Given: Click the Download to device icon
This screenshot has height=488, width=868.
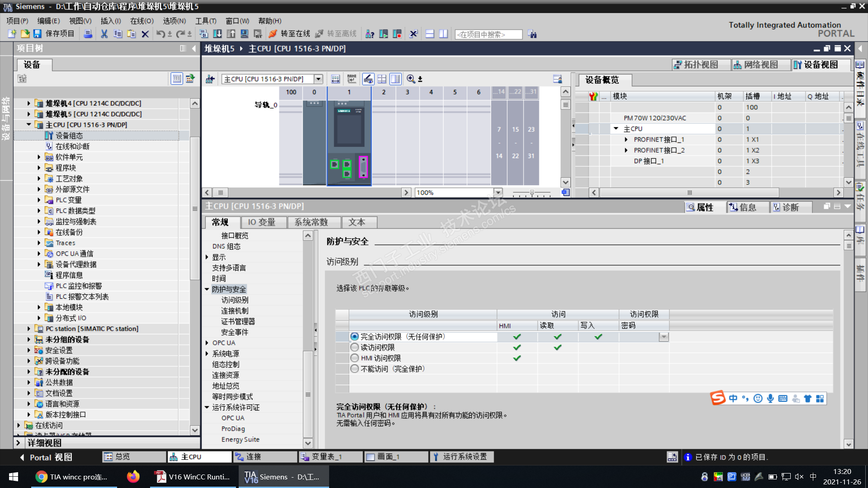Looking at the screenshot, I should [x=217, y=34].
